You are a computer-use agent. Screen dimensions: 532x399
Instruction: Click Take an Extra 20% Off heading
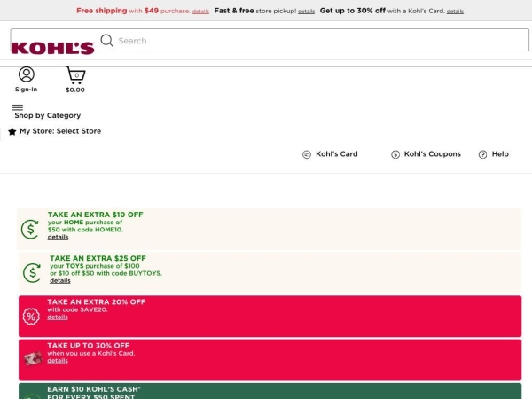pyautogui.click(x=97, y=302)
